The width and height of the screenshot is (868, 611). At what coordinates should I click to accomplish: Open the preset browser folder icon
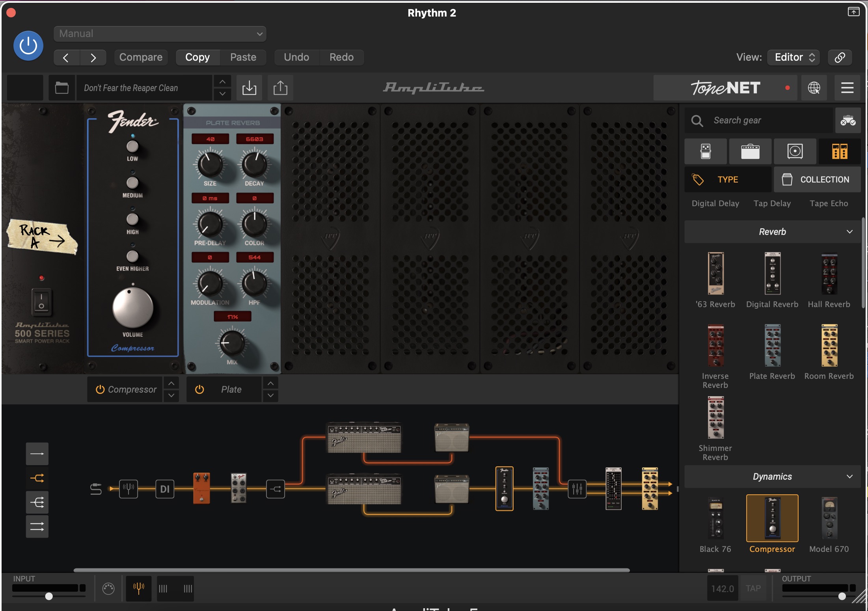[x=61, y=88]
